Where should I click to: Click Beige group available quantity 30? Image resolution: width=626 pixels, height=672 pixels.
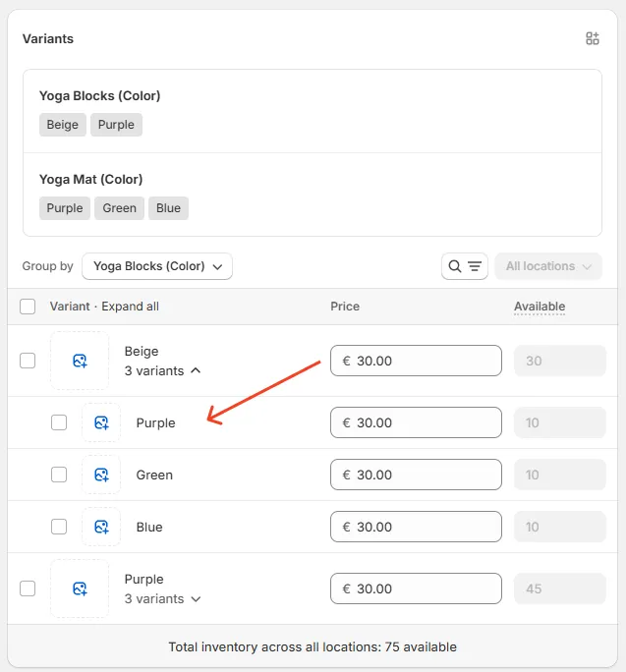(x=560, y=361)
